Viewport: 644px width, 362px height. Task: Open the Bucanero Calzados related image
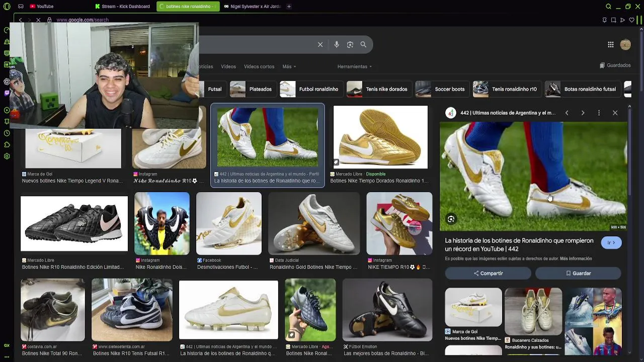click(533, 311)
